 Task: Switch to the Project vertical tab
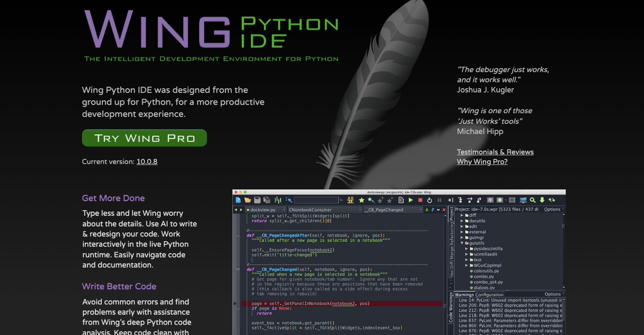tap(451, 213)
